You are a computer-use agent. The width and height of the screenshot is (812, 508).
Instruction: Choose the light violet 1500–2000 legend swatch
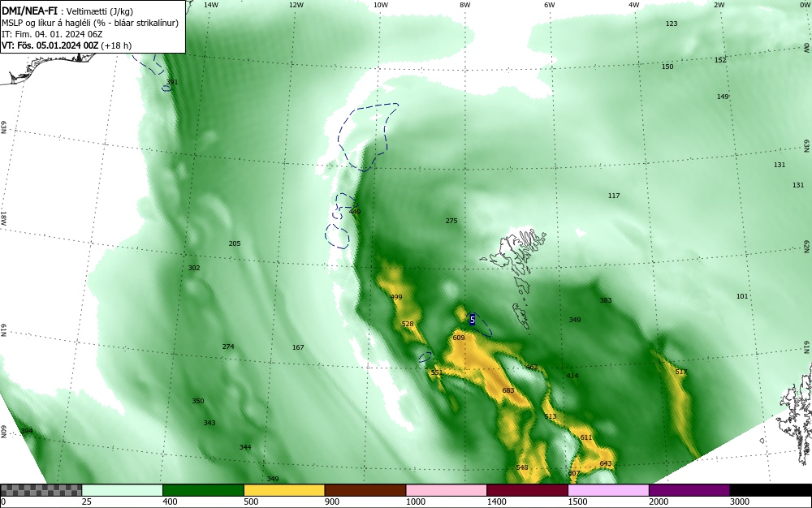click(608, 490)
